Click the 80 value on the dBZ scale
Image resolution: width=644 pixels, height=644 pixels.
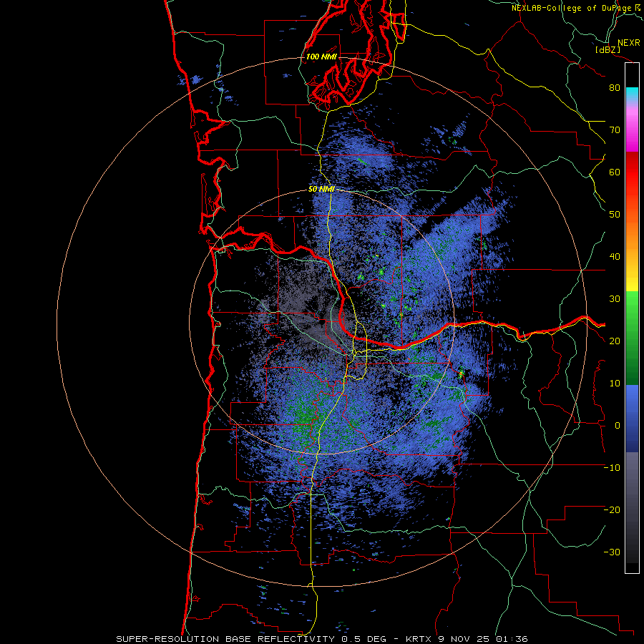[x=615, y=88]
